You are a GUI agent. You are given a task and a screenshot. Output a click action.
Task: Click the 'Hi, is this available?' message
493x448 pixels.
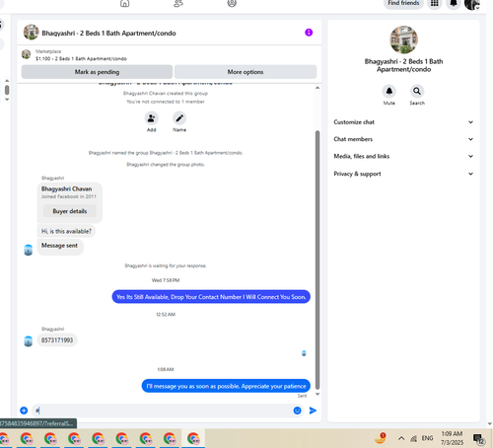coord(66,231)
